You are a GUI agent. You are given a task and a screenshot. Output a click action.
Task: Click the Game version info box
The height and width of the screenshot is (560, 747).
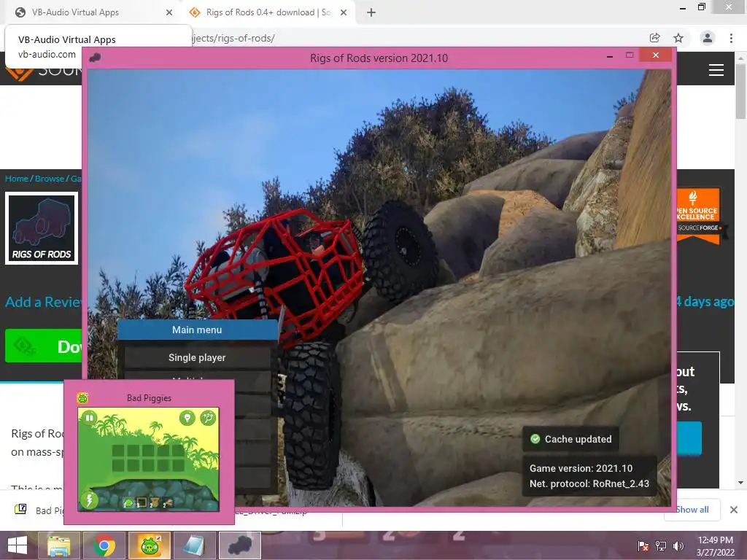pos(589,475)
